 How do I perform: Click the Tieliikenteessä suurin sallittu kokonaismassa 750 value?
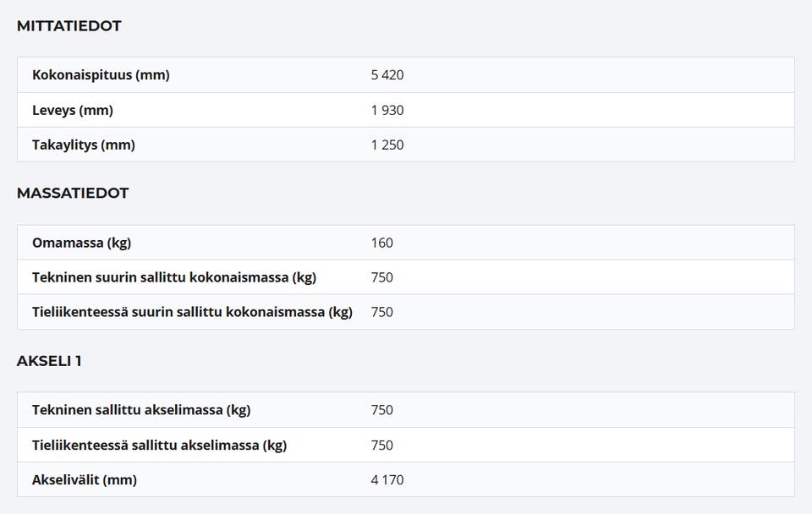[x=382, y=312]
